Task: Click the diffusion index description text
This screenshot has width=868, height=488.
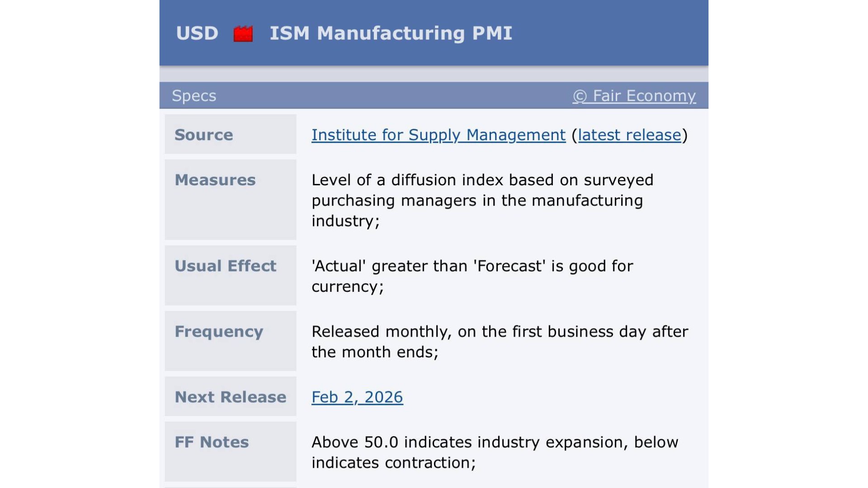Action: coord(482,200)
